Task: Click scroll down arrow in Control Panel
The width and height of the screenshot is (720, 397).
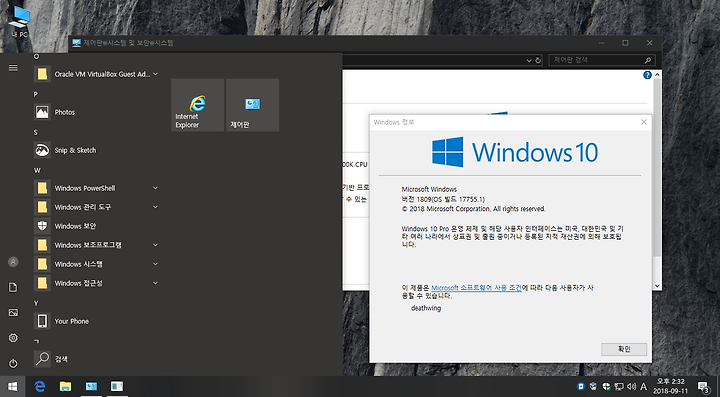Action: (x=658, y=285)
